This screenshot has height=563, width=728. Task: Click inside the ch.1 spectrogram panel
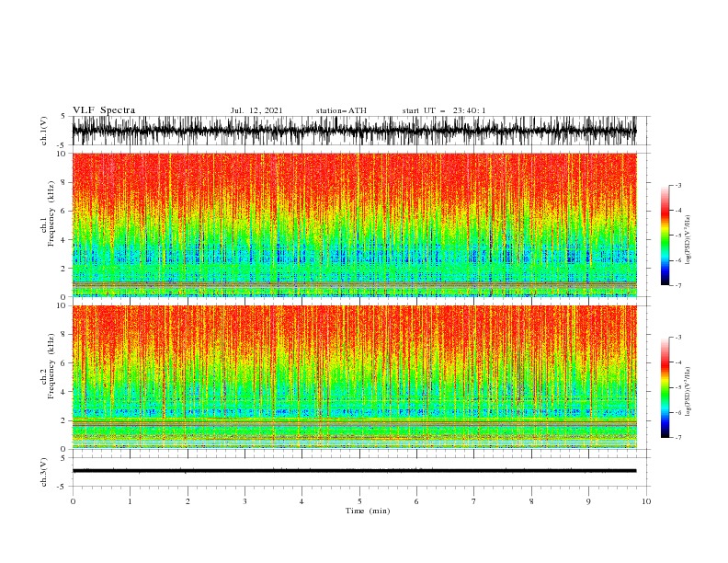tap(354, 224)
